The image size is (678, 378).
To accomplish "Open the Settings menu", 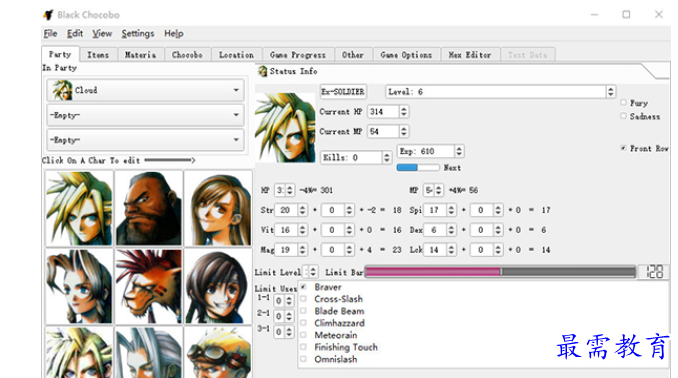I will (138, 34).
